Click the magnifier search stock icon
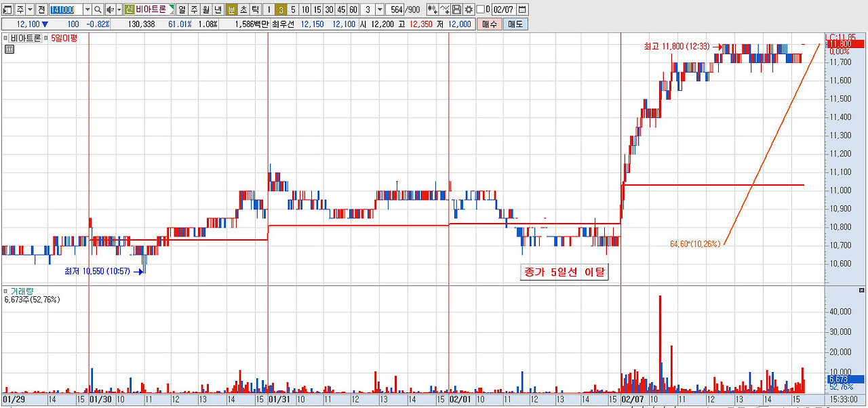868x408 pixels. point(98,9)
